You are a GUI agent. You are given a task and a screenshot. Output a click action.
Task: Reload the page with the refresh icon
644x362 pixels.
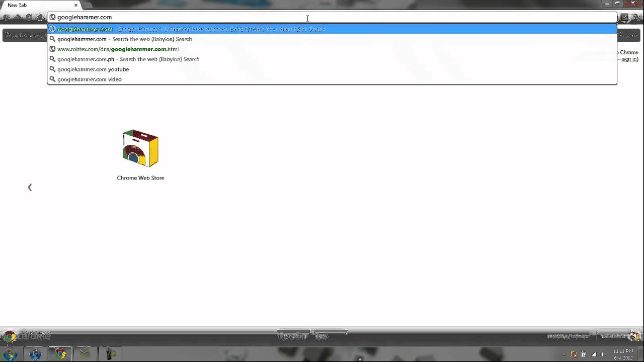(29, 17)
